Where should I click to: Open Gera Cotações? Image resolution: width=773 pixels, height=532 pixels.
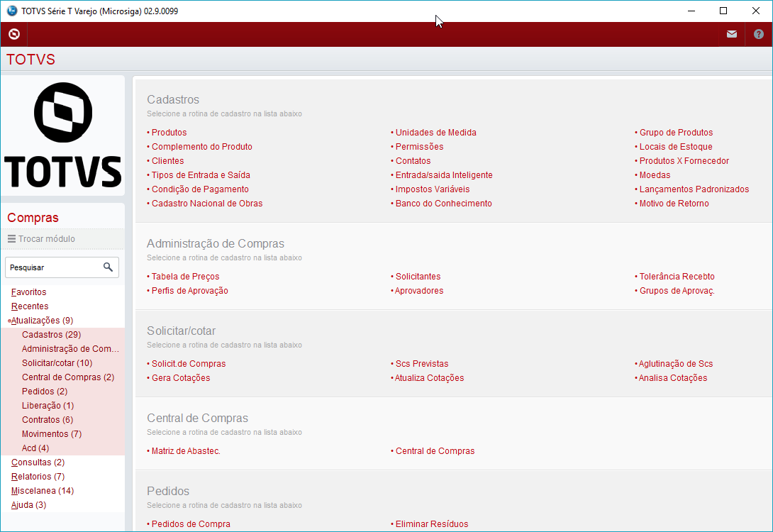pyautogui.click(x=181, y=378)
